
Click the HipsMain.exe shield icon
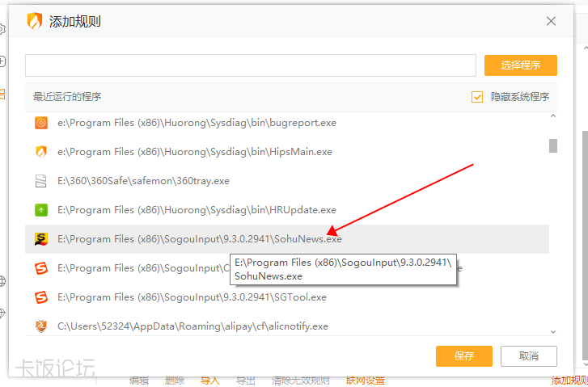pyautogui.click(x=41, y=152)
